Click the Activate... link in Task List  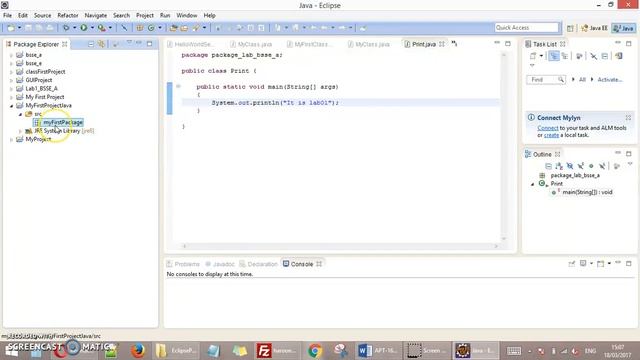point(610,80)
